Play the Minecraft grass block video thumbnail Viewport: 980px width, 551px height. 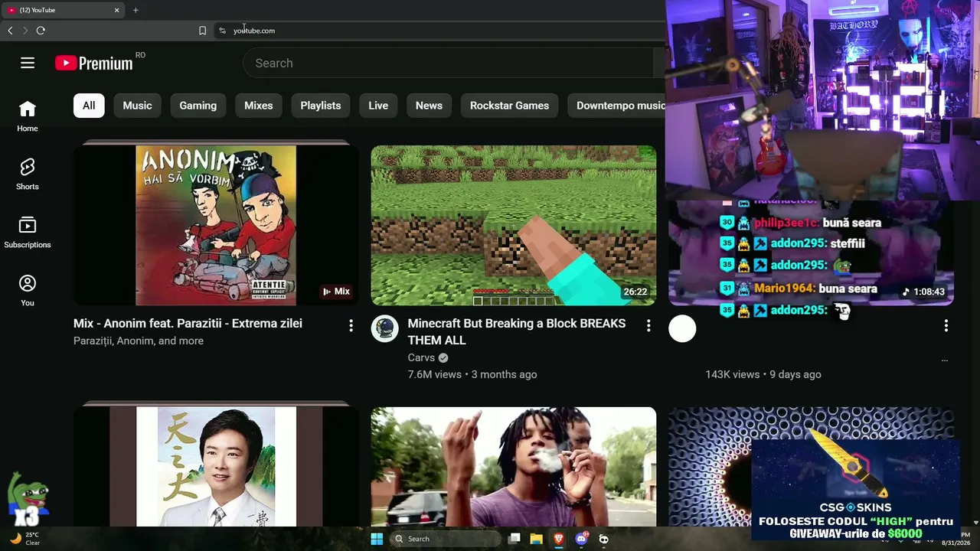pyautogui.click(x=514, y=225)
